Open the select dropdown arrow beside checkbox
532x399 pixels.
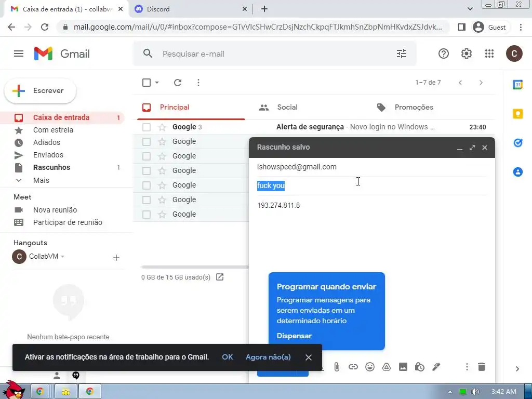(x=157, y=83)
